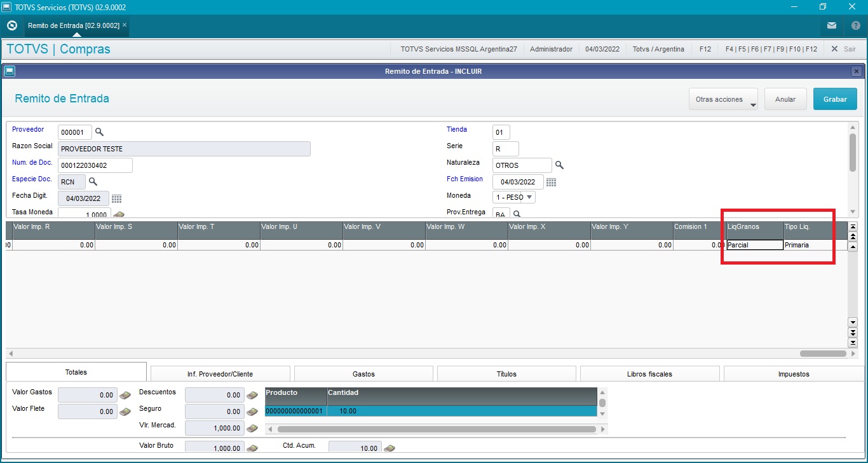Viewport: 868px width, 463px height.
Task: Click the Sair exit button
Action: (843, 49)
